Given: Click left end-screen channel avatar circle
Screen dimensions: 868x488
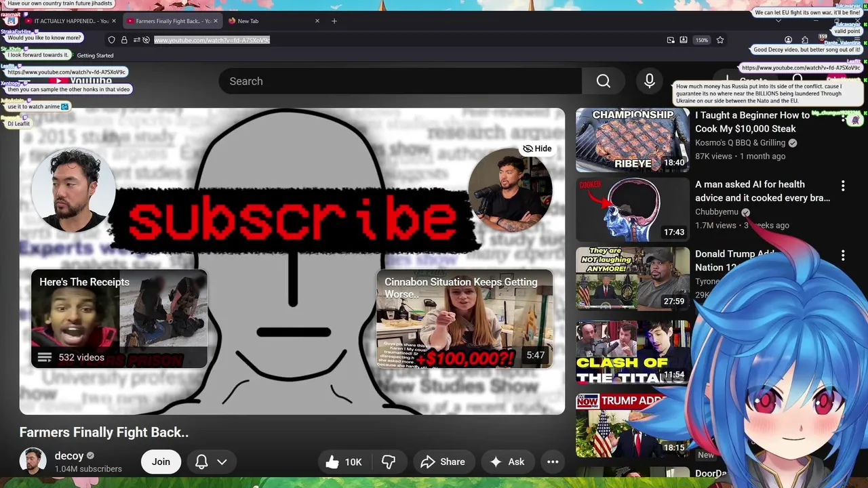Looking at the screenshot, I should pos(73,190).
